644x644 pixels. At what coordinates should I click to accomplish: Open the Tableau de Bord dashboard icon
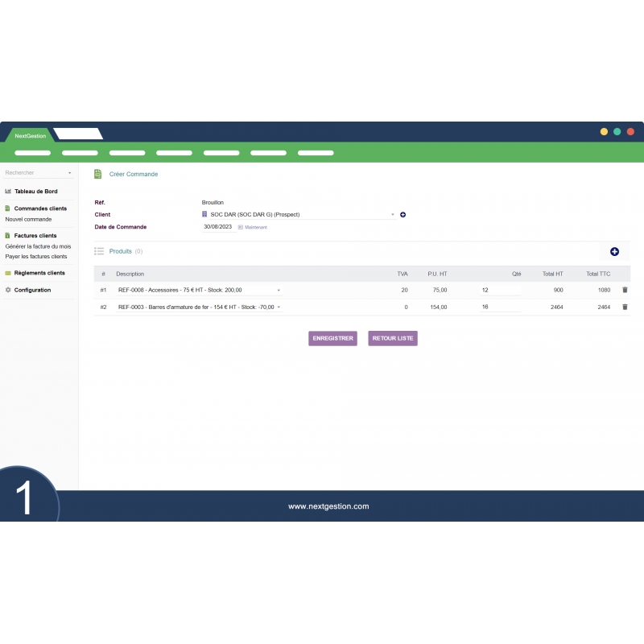6,191
